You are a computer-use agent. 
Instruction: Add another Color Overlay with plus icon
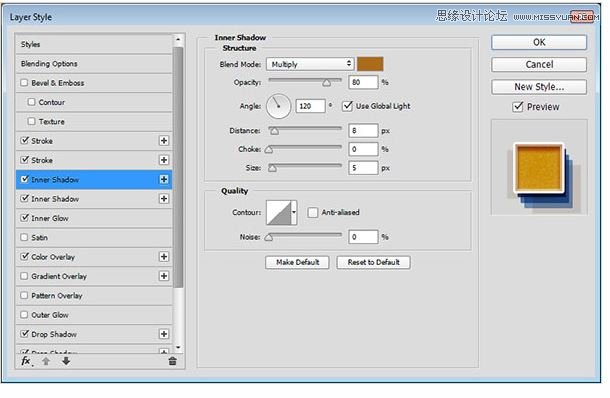click(x=164, y=257)
